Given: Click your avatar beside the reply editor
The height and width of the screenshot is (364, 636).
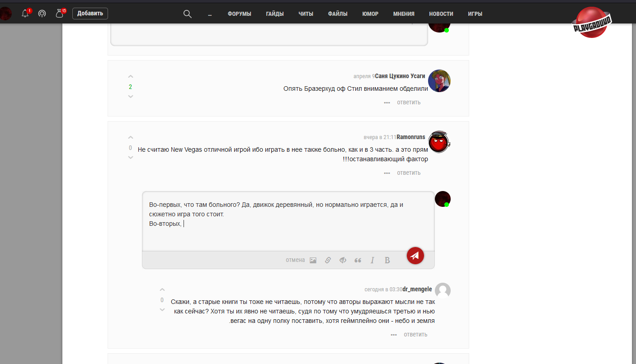Looking at the screenshot, I should pos(443,199).
